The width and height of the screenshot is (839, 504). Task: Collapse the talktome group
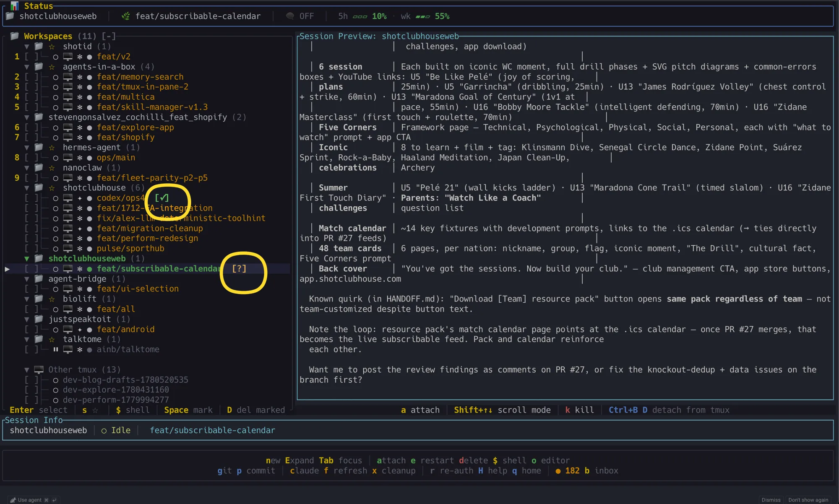click(27, 339)
